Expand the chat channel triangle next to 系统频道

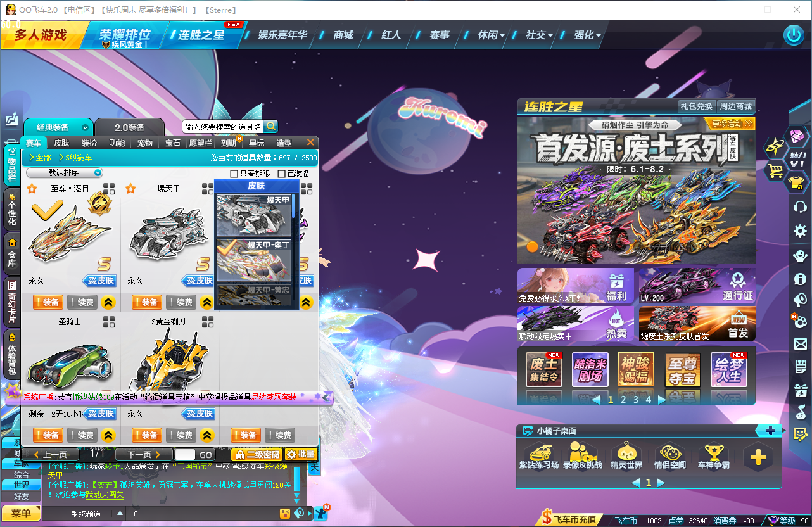pyautogui.click(x=120, y=514)
